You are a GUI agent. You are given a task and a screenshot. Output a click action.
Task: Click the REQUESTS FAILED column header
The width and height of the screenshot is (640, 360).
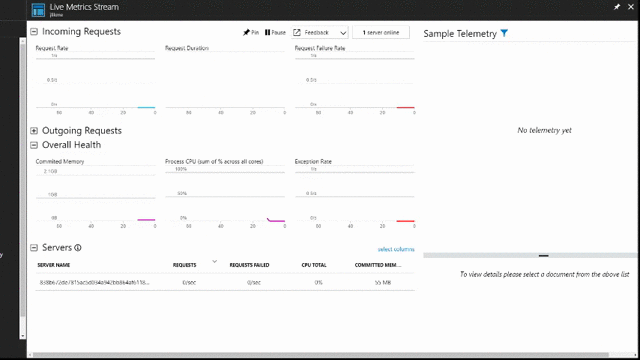(x=249, y=265)
